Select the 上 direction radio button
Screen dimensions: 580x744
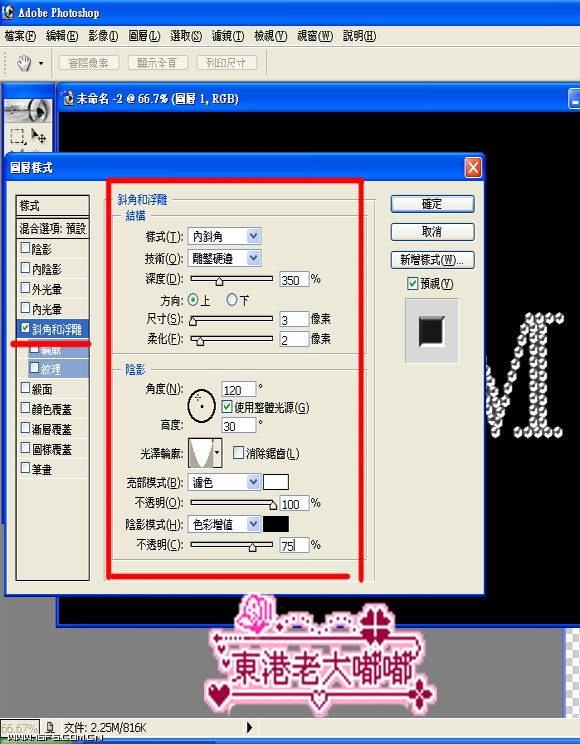point(193,300)
